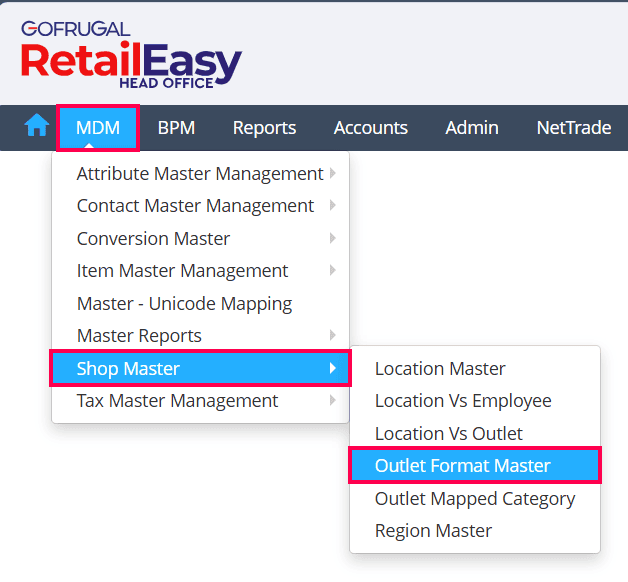Select Outlet Format Master
This screenshot has height=582, width=628.
(x=475, y=465)
